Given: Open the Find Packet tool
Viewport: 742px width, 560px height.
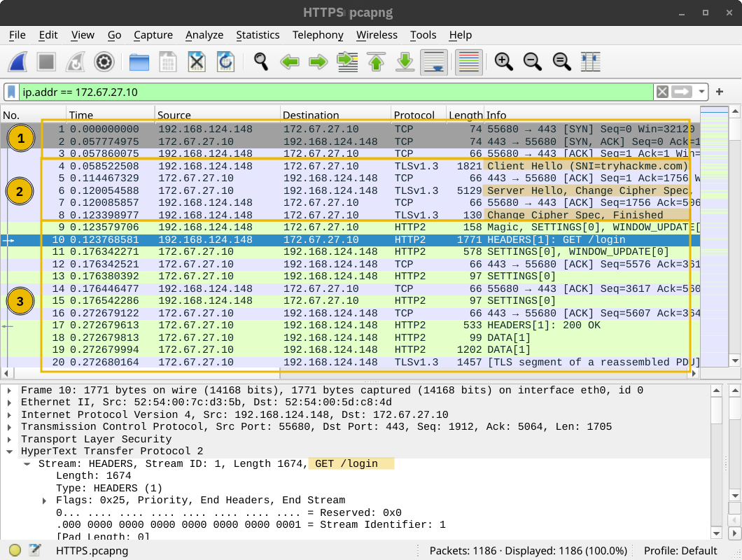Looking at the screenshot, I should click(x=260, y=62).
